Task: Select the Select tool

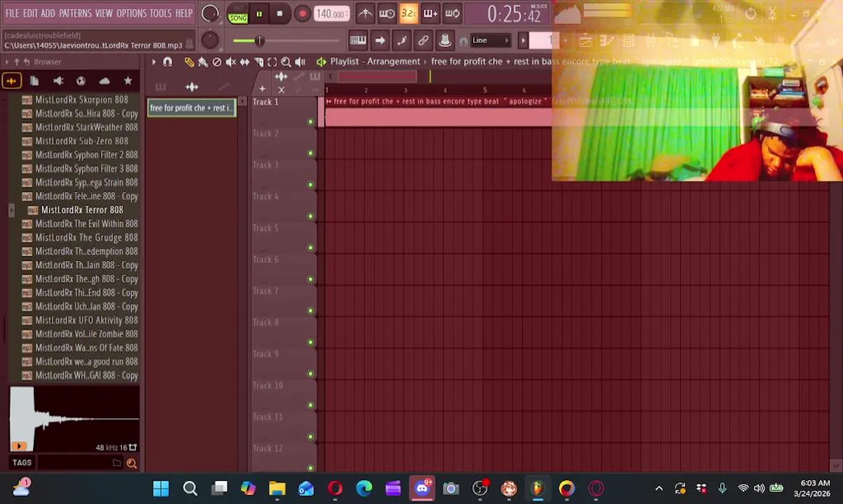Action: coord(272,62)
